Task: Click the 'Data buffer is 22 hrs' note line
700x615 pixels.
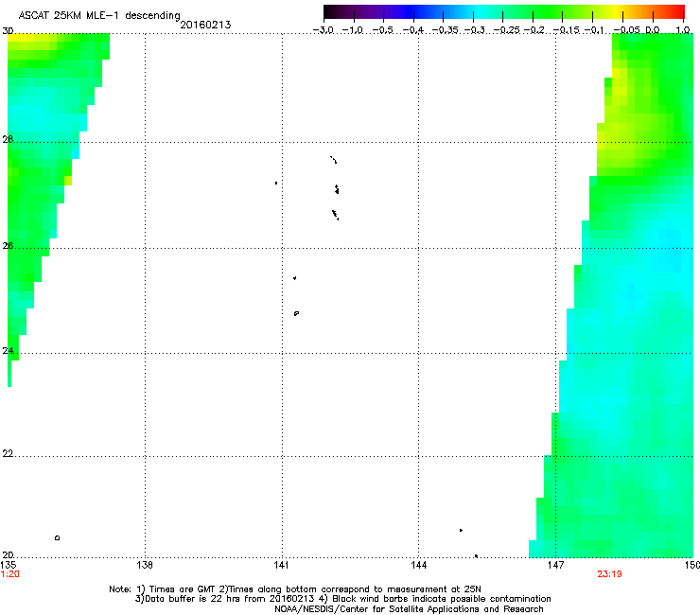Action: (342, 599)
